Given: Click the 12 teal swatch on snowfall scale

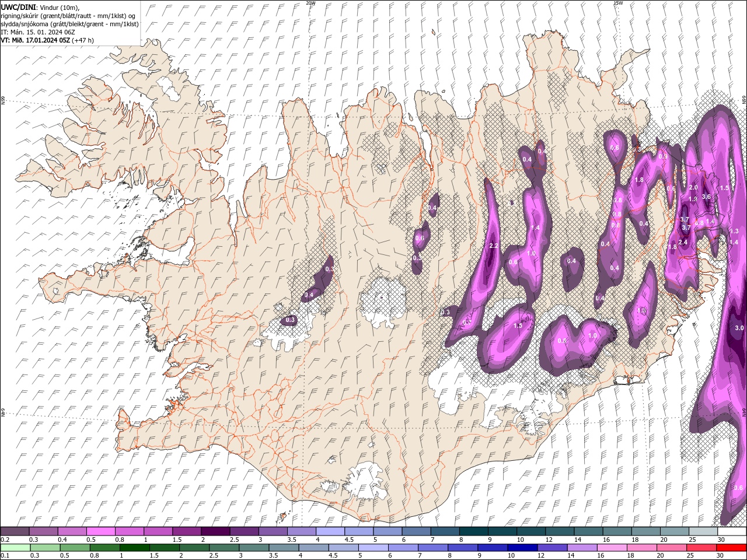Looking at the screenshot, I should click(559, 531).
